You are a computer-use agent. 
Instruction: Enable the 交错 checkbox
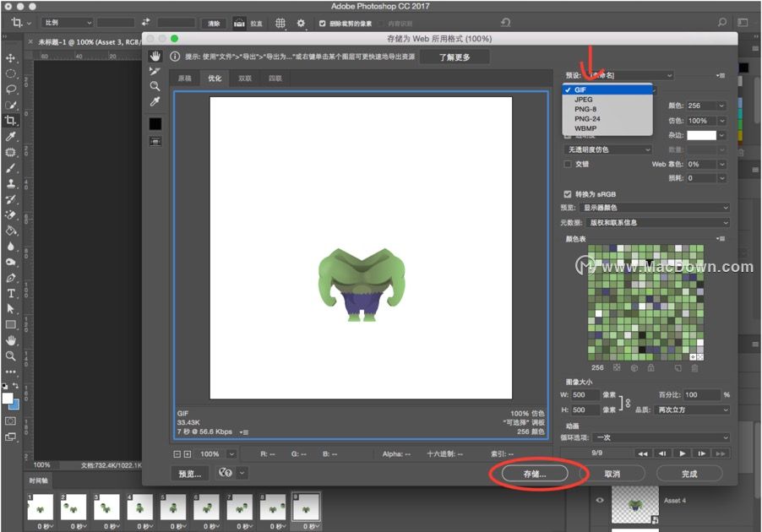(x=567, y=164)
